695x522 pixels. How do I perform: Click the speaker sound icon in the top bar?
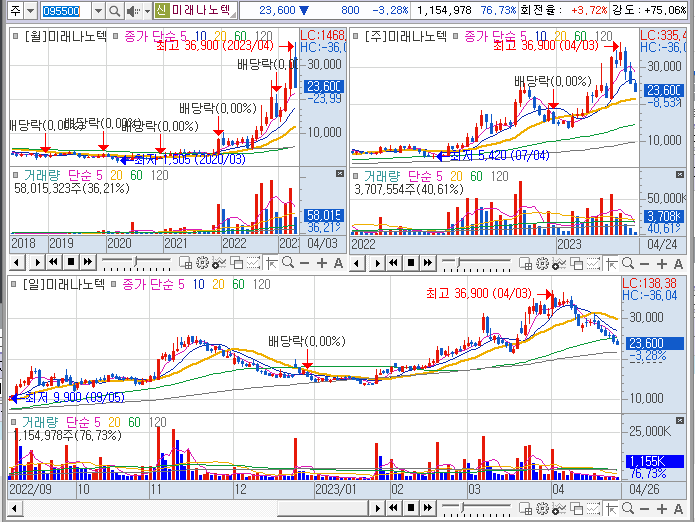point(133,11)
